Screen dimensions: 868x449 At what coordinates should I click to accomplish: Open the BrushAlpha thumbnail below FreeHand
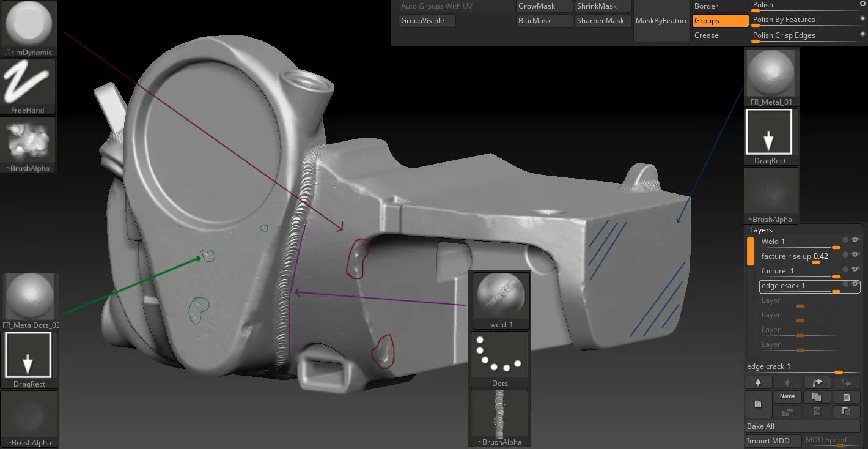click(29, 145)
